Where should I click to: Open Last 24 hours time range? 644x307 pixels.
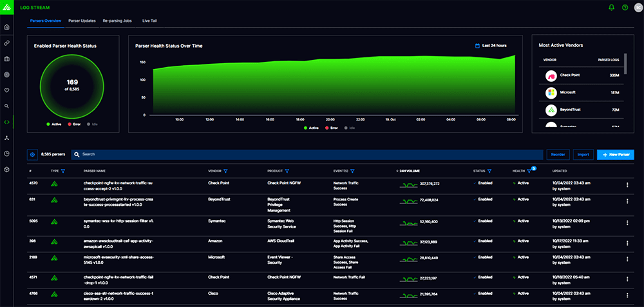click(491, 46)
